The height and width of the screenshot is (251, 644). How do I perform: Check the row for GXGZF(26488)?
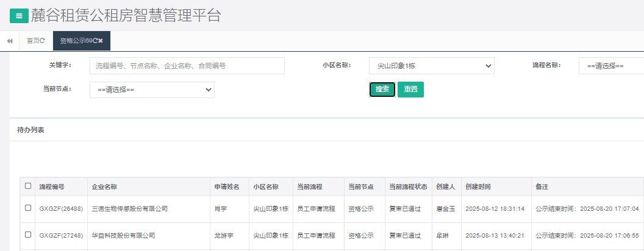pyautogui.click(x=28, y=208)
